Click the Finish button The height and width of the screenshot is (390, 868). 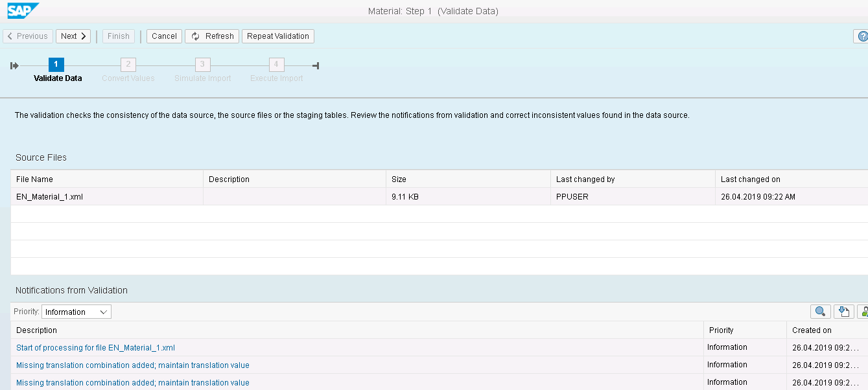[x=119, y=36]
